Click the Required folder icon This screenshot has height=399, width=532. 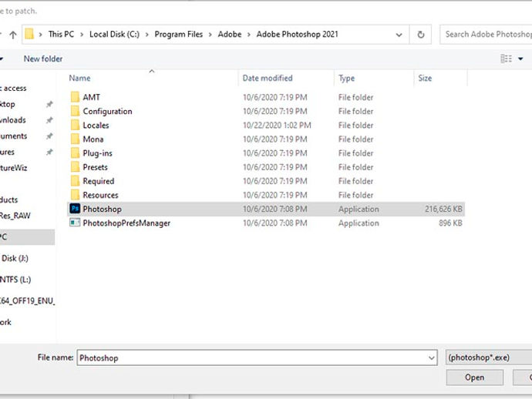(x=75, y=181)
